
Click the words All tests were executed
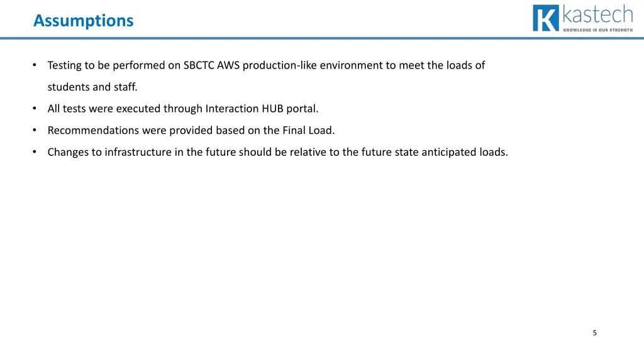pyautogui.click(x=104, y=109)
